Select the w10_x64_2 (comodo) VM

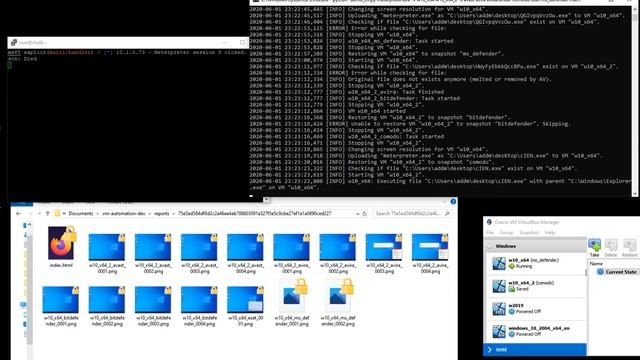coord(535,286)
